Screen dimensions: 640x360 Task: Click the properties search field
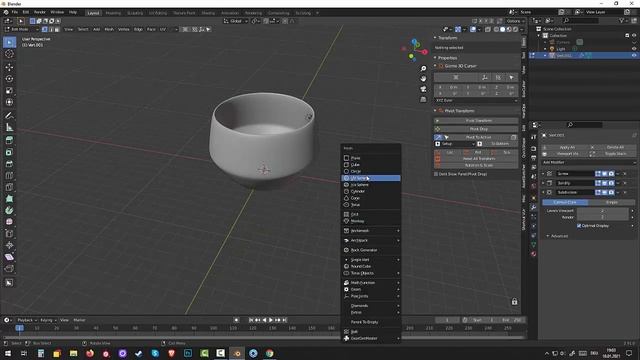(x=584, y=124)
